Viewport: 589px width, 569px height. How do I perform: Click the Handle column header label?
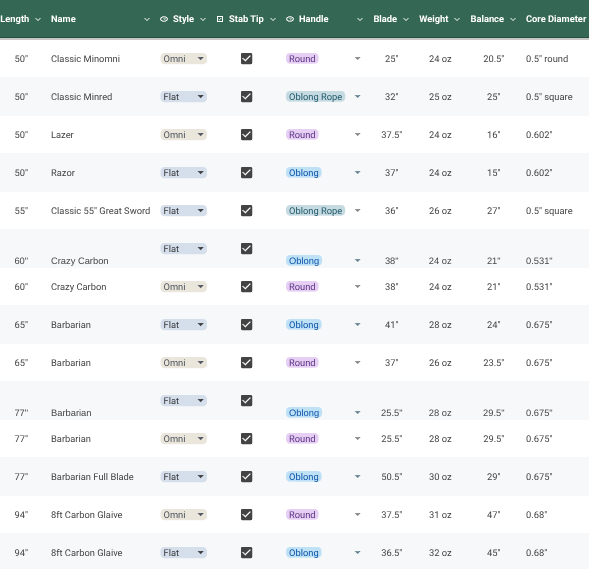[314, 19]
